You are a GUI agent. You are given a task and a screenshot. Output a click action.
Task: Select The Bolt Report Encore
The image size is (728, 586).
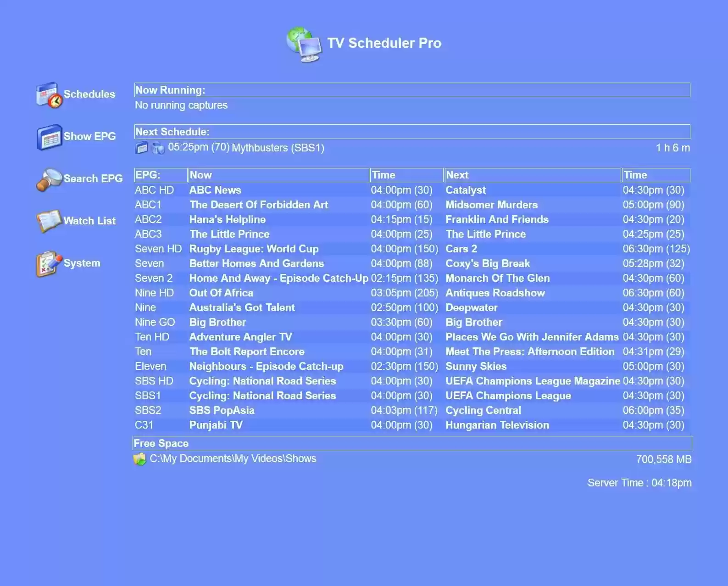(x=247, y=352)
